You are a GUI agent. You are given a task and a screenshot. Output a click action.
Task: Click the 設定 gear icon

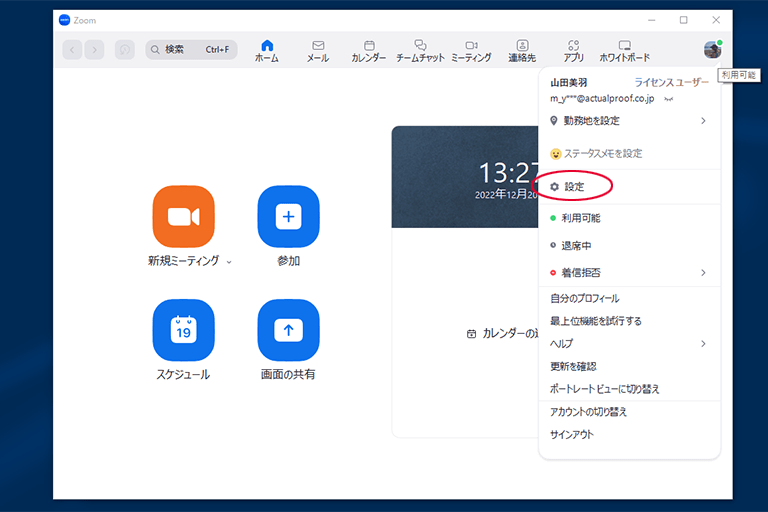(x=554, y=187)
